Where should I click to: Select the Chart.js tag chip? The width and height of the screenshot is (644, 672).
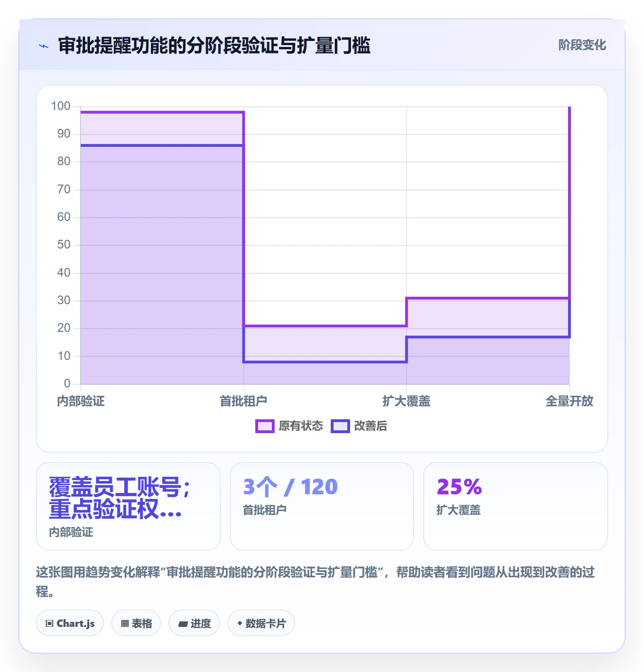point(70,623)
